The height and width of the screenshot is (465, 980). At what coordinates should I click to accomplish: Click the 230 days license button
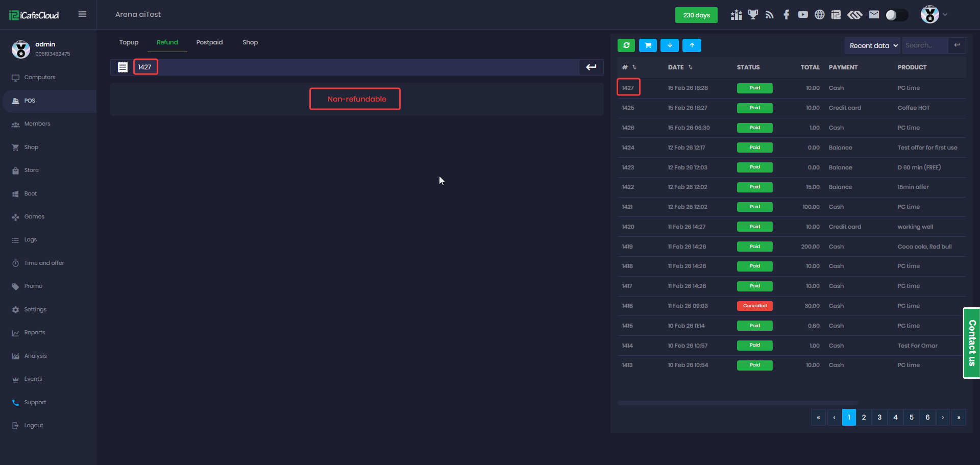pyautogui.click(x=696, y=15)
